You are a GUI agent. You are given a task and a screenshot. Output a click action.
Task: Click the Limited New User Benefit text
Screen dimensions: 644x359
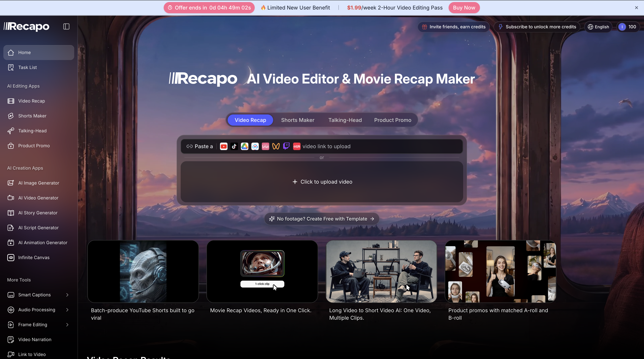pos(299,8)
